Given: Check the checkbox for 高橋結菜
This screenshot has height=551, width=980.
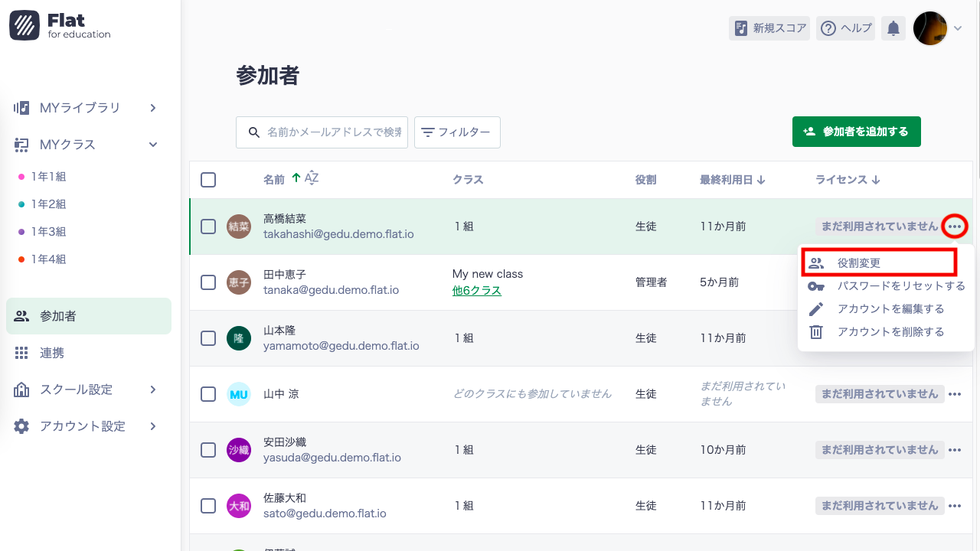Looking at the screenshot, I should coord(208,226).
